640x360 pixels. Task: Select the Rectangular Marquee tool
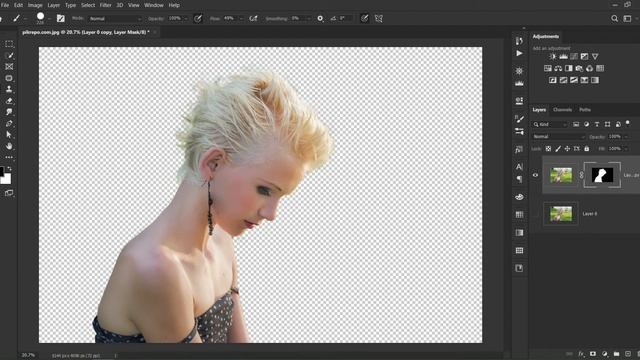[x=9, y=44]
